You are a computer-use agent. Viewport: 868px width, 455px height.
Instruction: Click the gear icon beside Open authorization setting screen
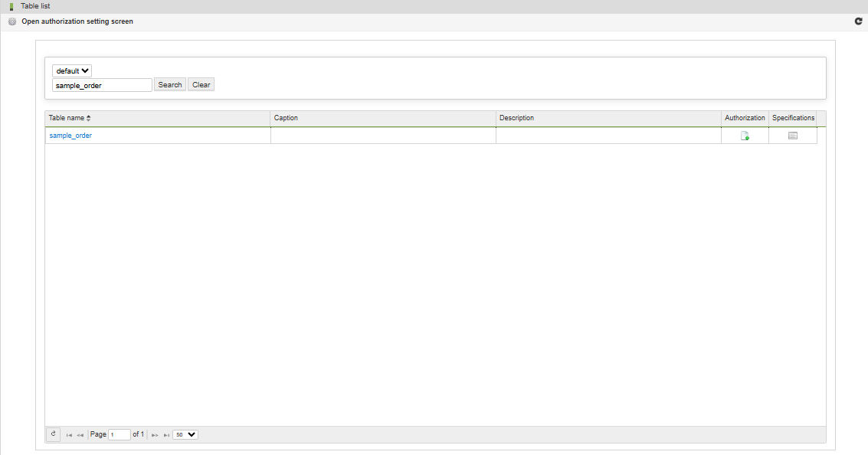coord(12,21)
